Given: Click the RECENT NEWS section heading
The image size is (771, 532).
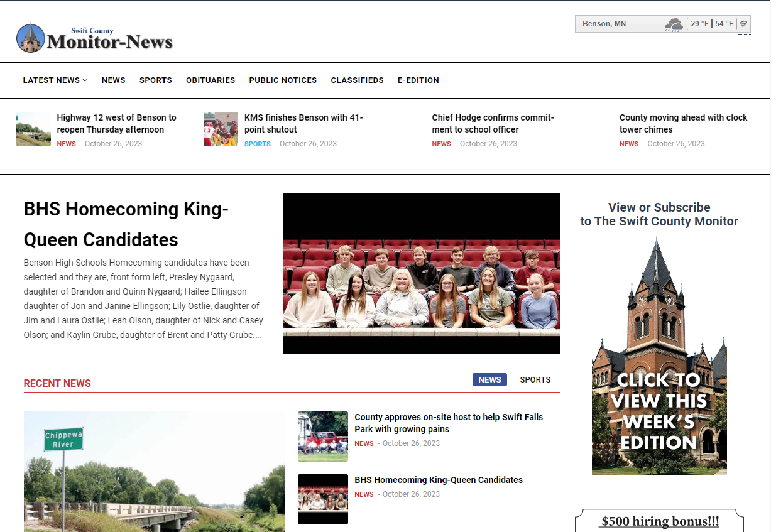Looking at the screenshot, I should click(57, 383).
